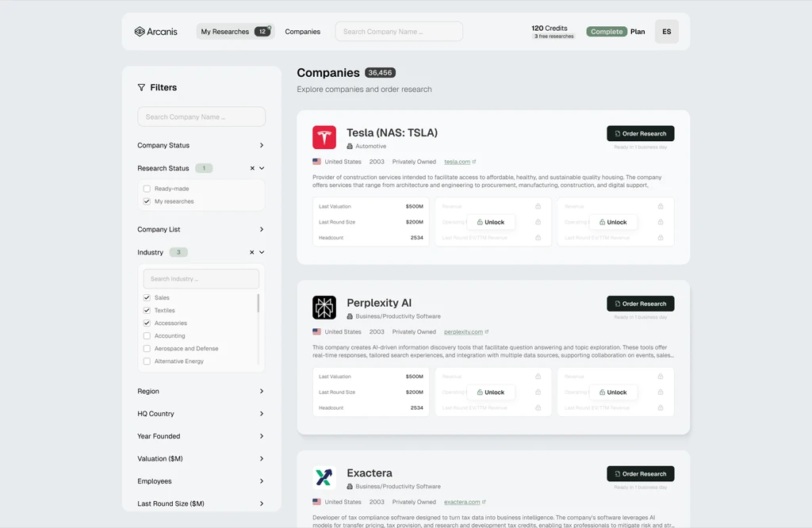Viewport: 812px width, 528px height.
Task: Unlock Perplexity AI's right financial panel
Action: (x=613, y=392)
